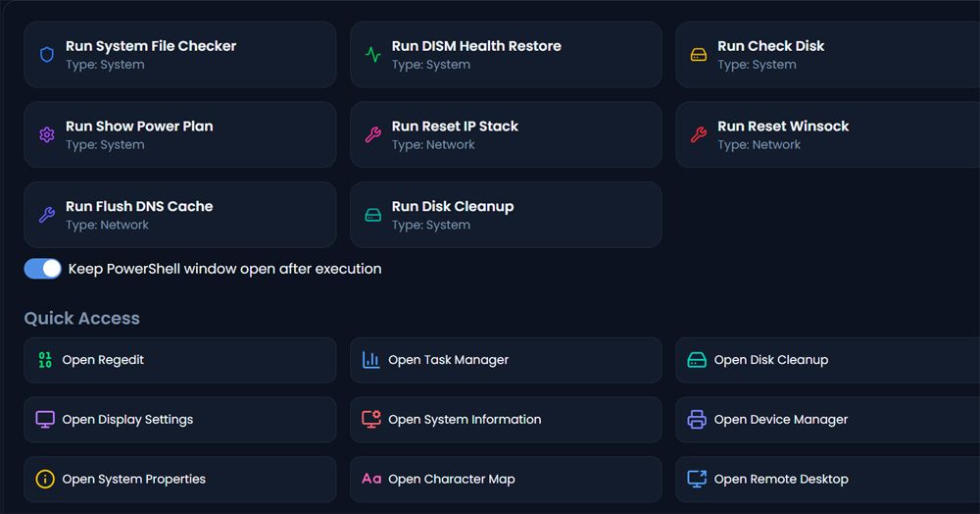Click the Keep PowerShell window open label

pyautogui.click(x=224, y=269)
